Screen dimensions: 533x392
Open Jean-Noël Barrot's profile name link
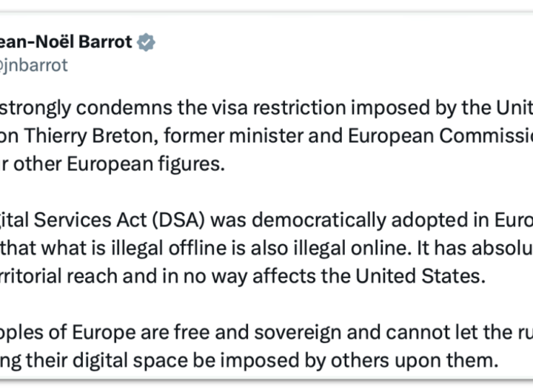click(67, 42)
